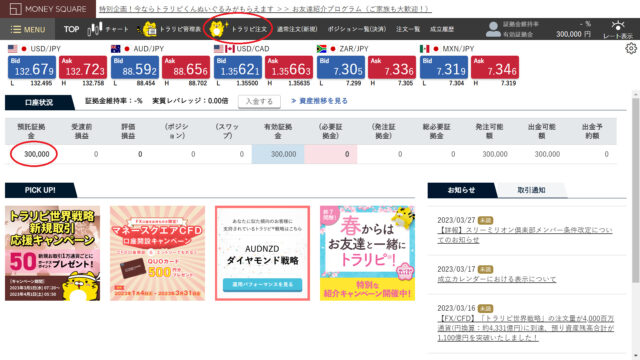The width and height of the screenshot is (640, 360).
Task: Select the ZAR/JPY Bid price tile
Action: pyautogui.click(x=341, y=67)
